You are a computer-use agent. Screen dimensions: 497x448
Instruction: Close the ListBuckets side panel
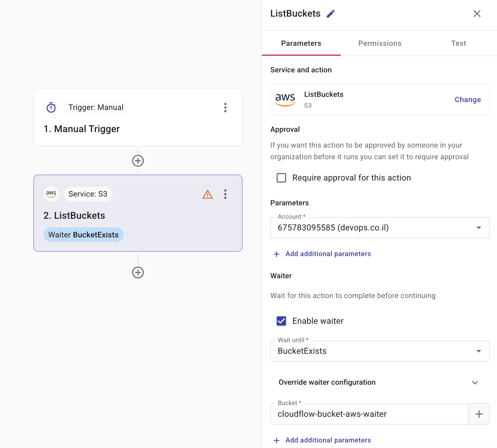(477, 14)
